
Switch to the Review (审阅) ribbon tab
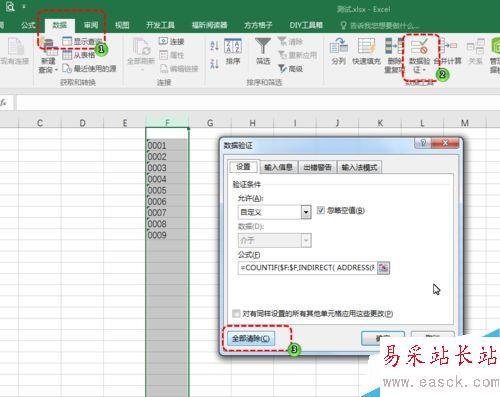91,25
